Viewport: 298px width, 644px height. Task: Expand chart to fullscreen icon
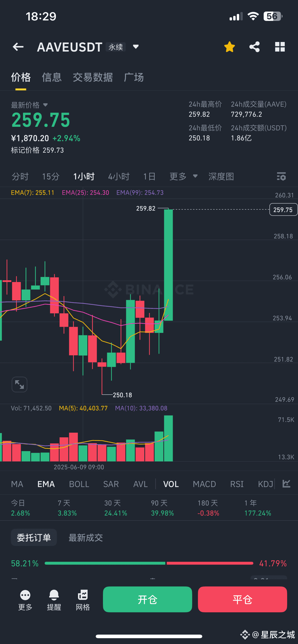point(19,385)
